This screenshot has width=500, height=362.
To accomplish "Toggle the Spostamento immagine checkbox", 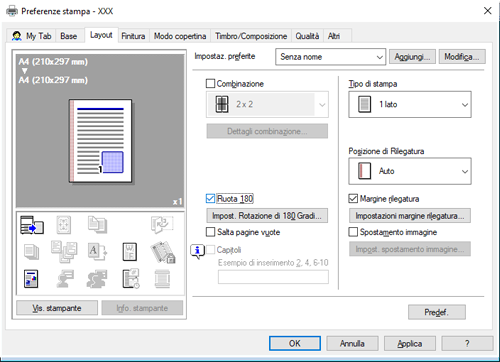I will [353, 232].
